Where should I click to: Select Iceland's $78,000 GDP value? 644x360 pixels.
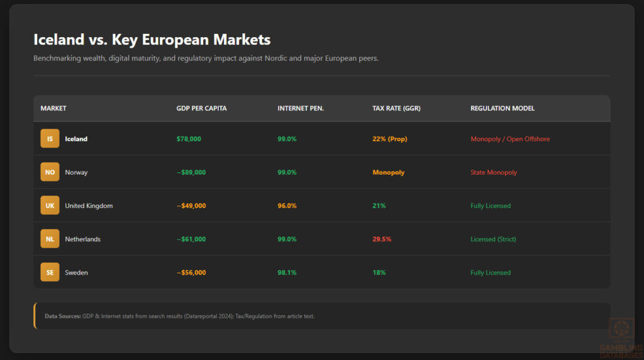189,139
